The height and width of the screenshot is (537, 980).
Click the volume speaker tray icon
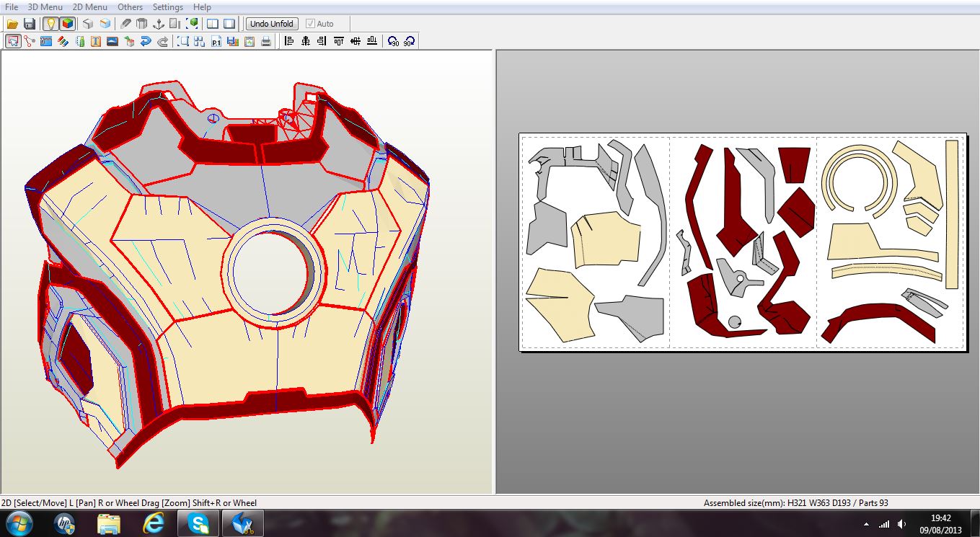pyautogui.click(x=901, y=524)
